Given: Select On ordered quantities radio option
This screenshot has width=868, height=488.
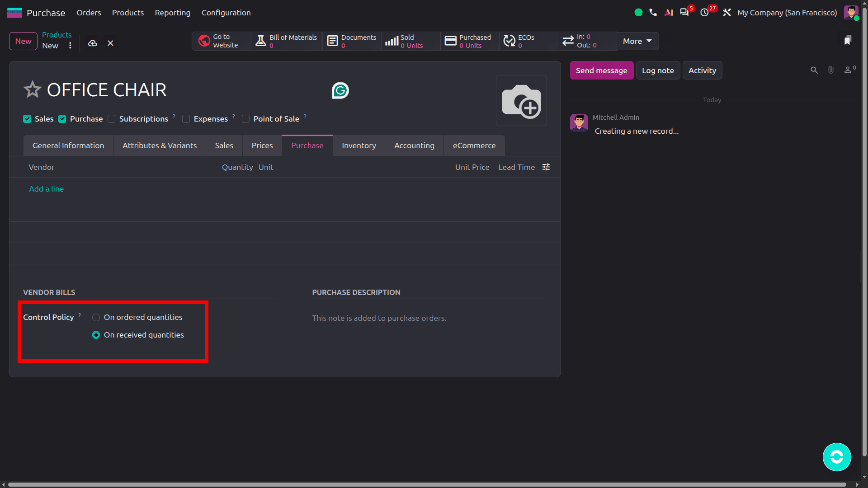Looking at the screenshot, I should click(96, 317).
